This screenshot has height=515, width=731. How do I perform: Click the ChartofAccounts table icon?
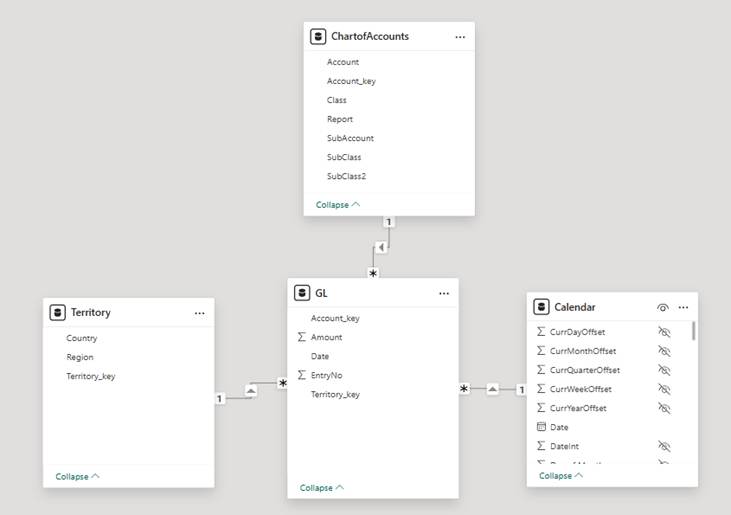click(x=318, y=37)
